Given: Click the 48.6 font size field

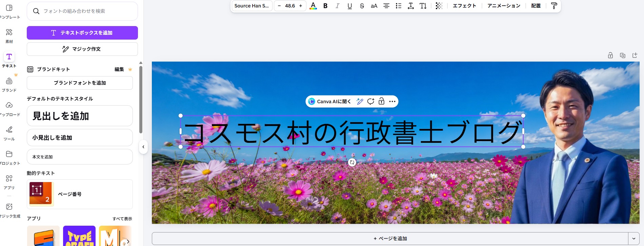Looking at the screenshot, I should click(290, 6).
